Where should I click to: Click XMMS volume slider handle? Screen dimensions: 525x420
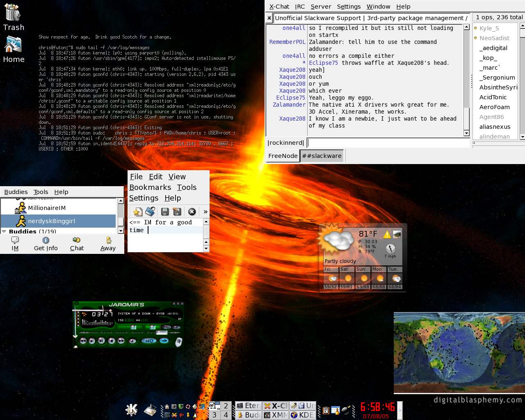click(133, 327)
